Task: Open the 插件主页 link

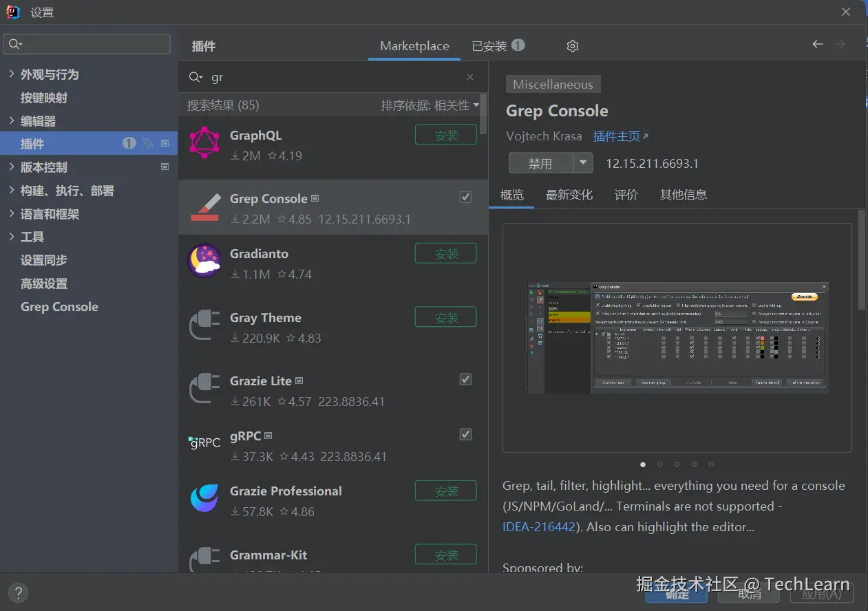Action: coord(621,136)
